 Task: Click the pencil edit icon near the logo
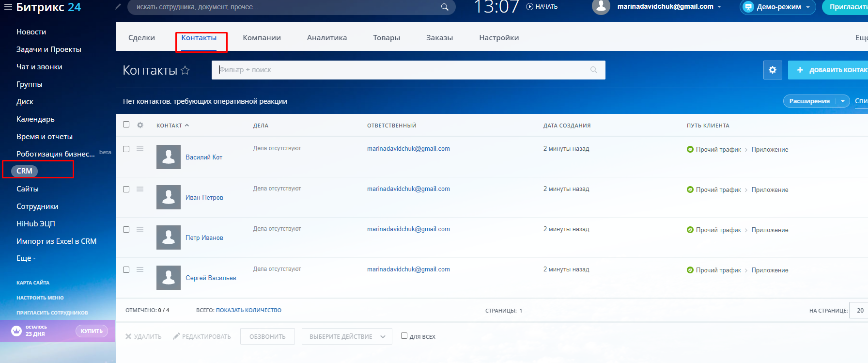(118, 7)
